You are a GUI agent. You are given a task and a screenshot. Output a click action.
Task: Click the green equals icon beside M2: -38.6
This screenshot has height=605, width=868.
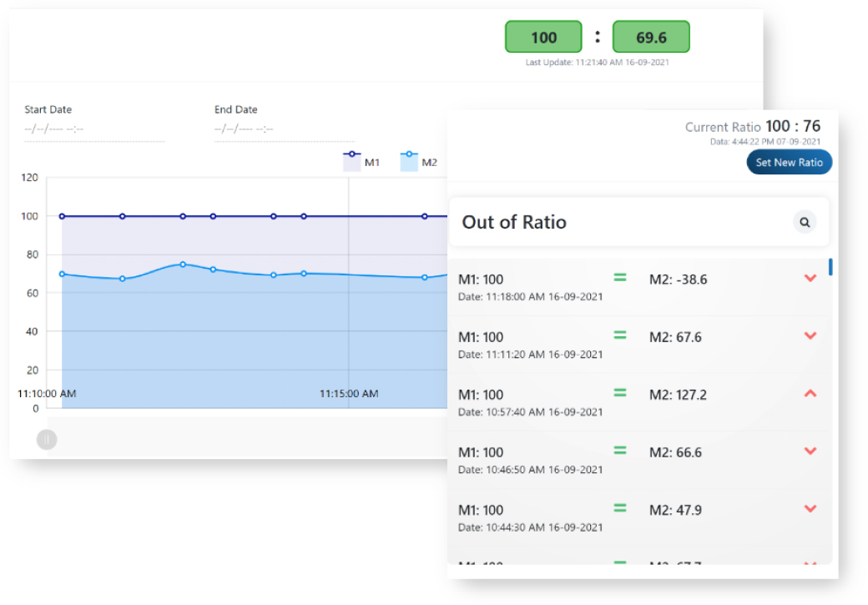coord(620,277)
